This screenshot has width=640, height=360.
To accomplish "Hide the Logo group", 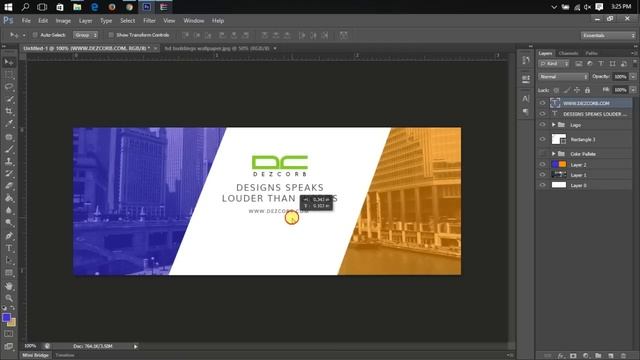I will (542, 125).
